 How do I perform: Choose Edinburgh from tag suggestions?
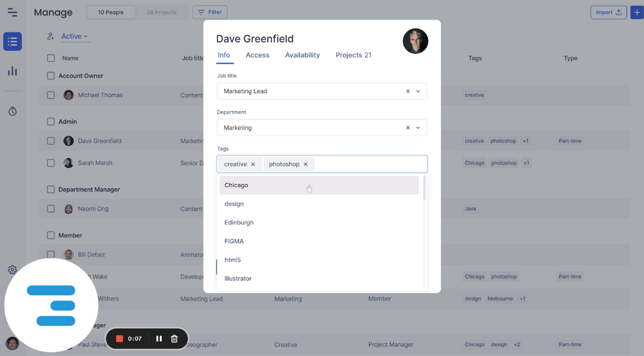tap(239, 223)
